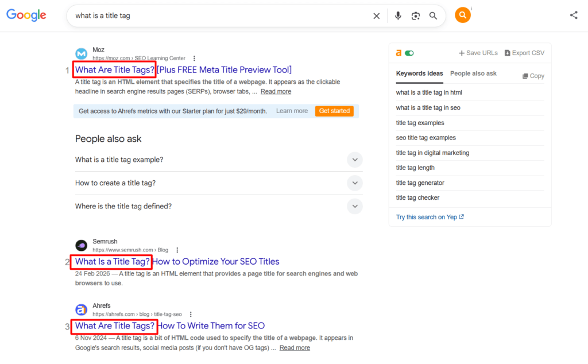Switch to the People also ask tab
The height and width of the screenshot is (364, 588).
tap(473, 73)
